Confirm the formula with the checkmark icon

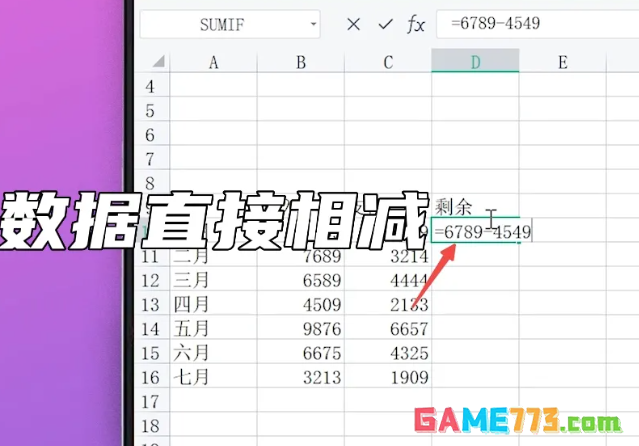[x=383, y=24]
